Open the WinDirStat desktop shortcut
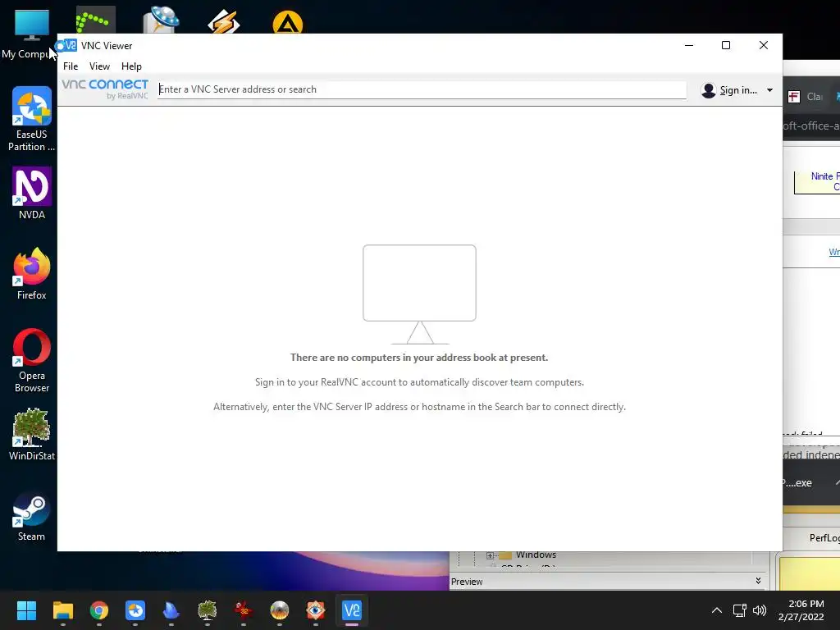The height and width of the screenshot is (630, 840). tap(32, 435)
